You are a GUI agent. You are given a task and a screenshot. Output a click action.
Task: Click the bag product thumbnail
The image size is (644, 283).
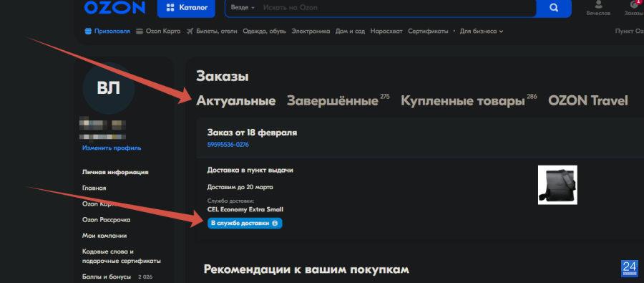[557, 185]
